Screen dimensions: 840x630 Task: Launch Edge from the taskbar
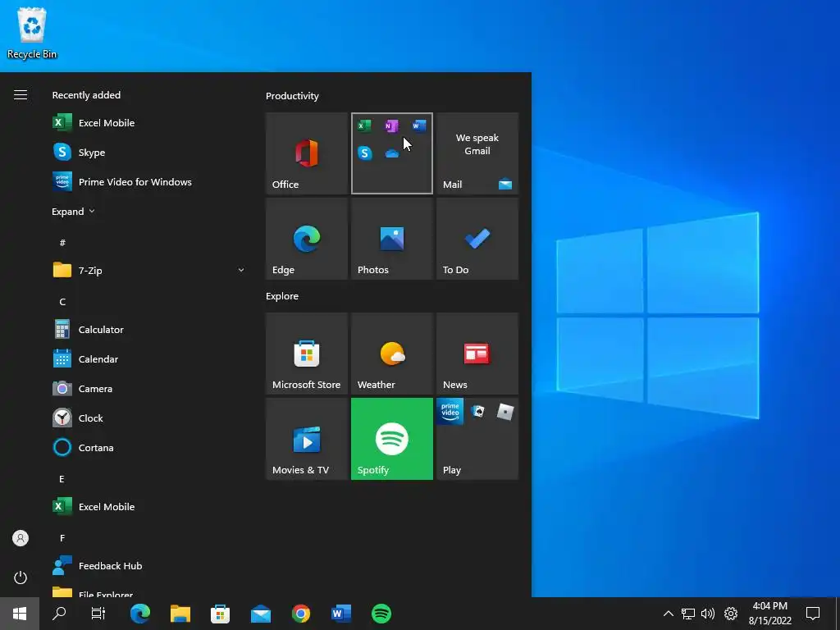(139, 614)
